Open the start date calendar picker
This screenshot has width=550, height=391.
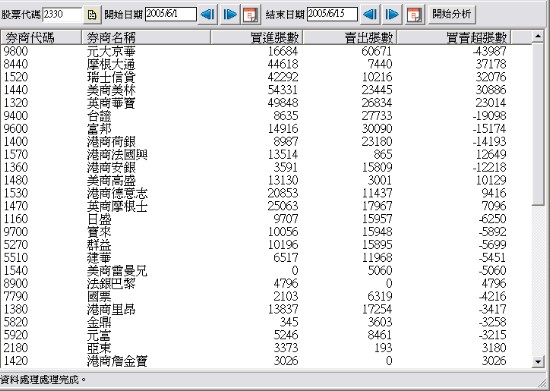[251, 15]
